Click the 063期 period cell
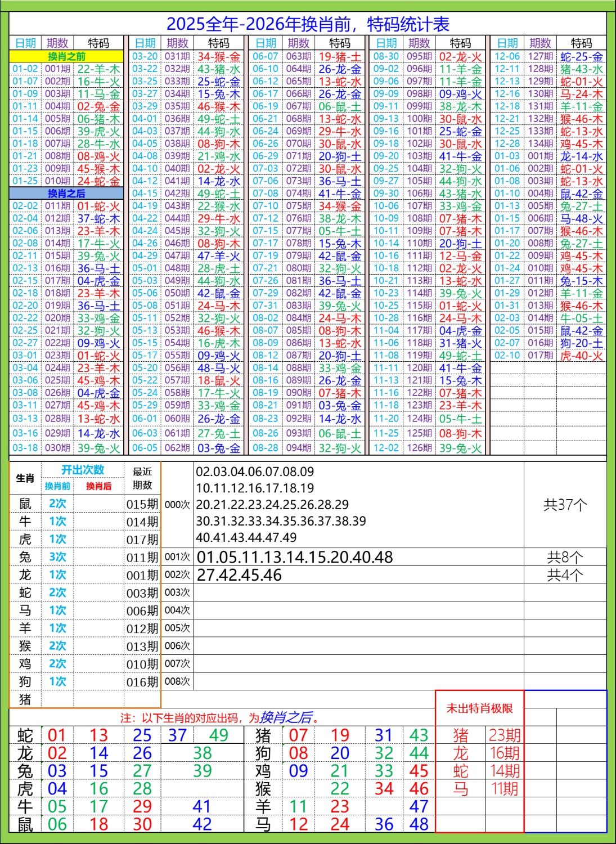The width and height of the screenshot is (616, 844). (298, 56)
